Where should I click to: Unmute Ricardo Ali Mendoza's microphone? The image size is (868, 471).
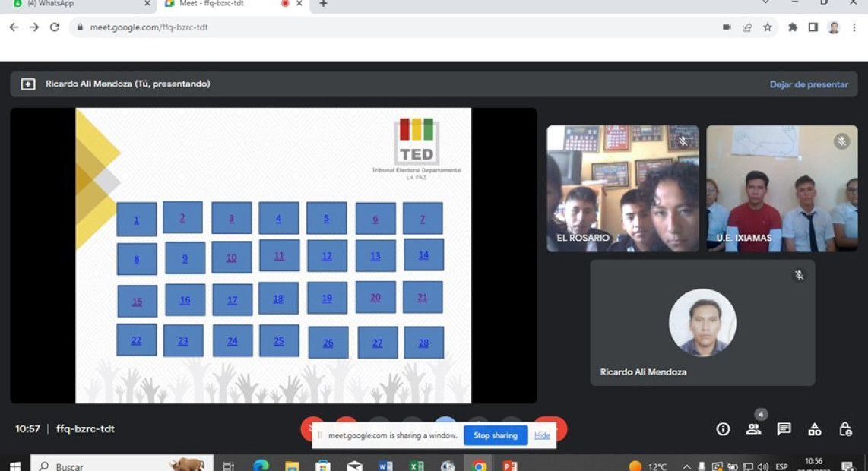tap(799, 276)
